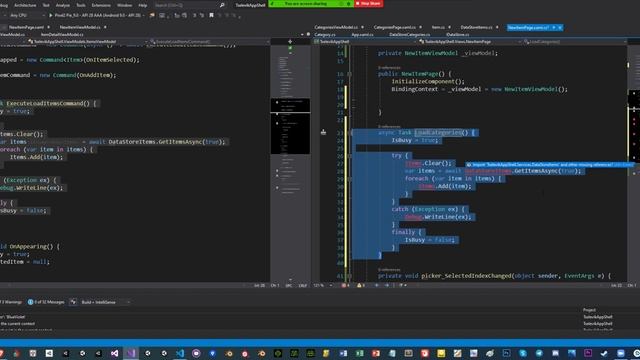Open the Word icon in taskbar
This screenshot has height=360, width=640.
click(343, 353)
